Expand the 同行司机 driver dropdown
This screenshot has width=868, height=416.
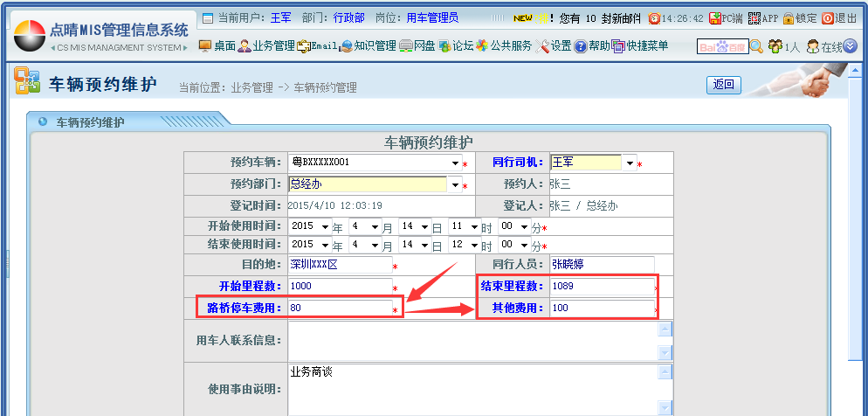click(630, 163)
